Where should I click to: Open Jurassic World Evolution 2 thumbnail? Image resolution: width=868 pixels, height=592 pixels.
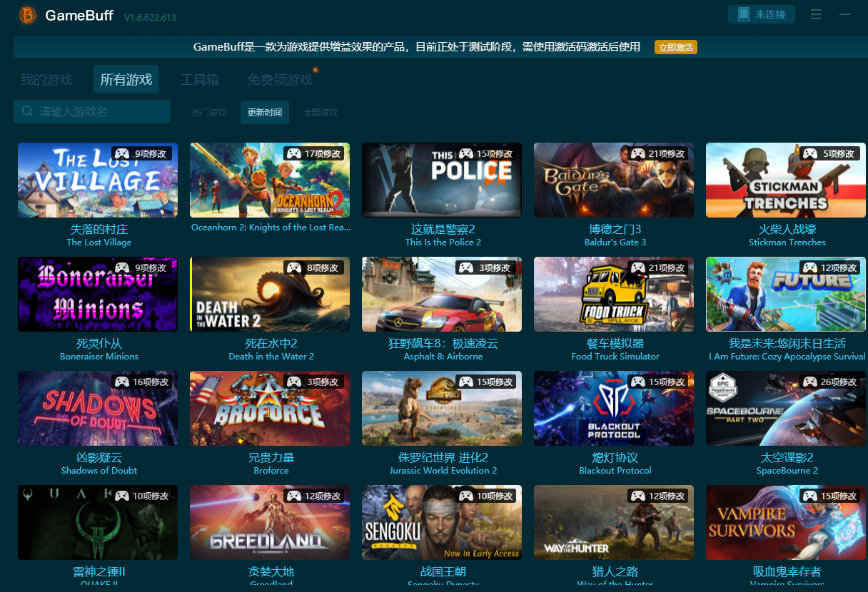point(442,408)
